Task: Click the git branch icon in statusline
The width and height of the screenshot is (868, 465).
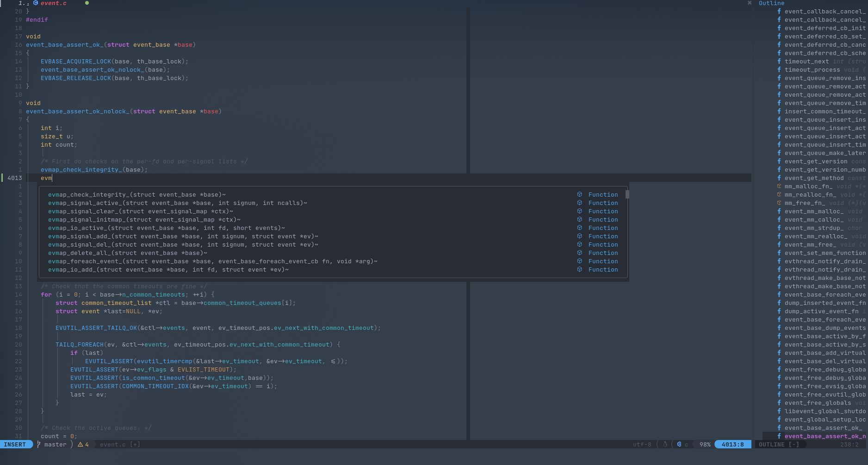Action: click(39, 445)
